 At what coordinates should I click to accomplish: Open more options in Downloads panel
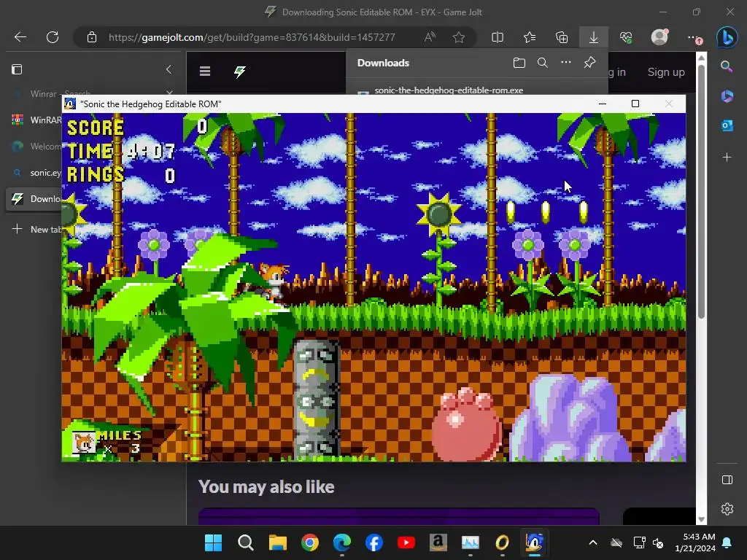(x=565, y=63)
